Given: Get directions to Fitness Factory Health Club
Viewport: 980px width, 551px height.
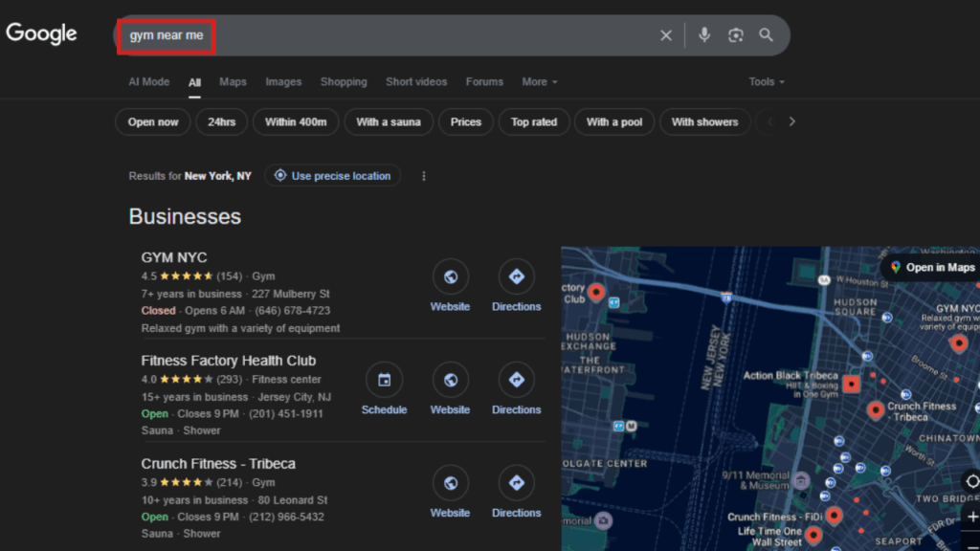Looking at the screenshot, I should point(516,380).
